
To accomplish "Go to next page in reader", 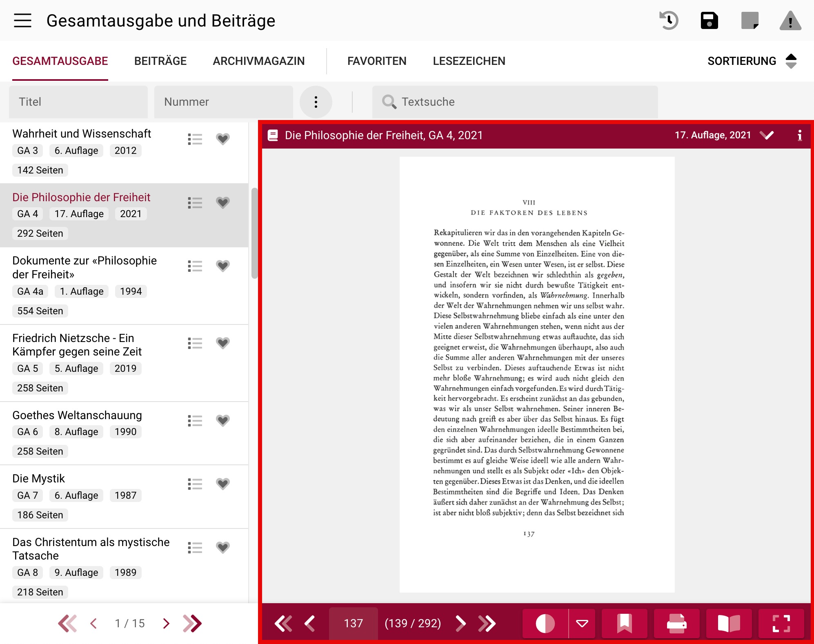I will (460, 623).
